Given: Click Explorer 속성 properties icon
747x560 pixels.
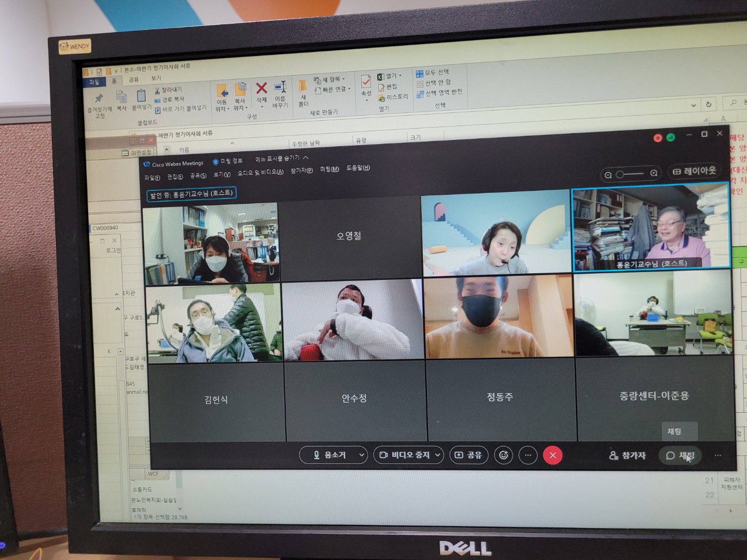Looking at the screenshot, I should pyautogui.click(x=366, y=86).
